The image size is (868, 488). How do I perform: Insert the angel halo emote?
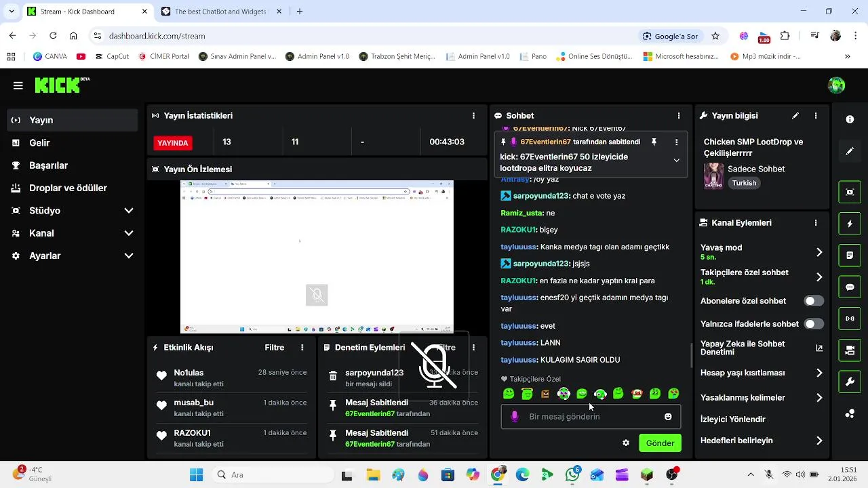(x=527, y=394)
